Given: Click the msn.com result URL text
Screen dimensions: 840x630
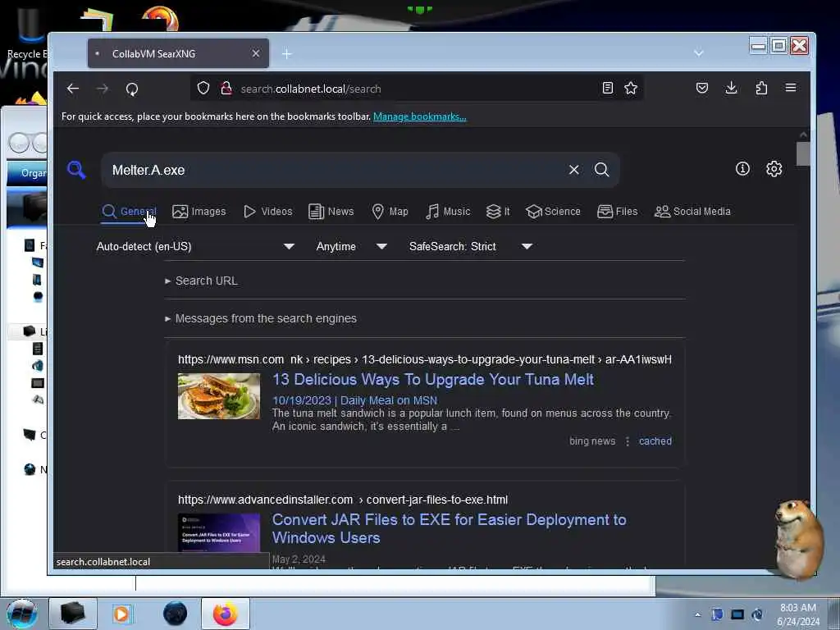Looking at the screenshot, I should [x=424, y=359].
